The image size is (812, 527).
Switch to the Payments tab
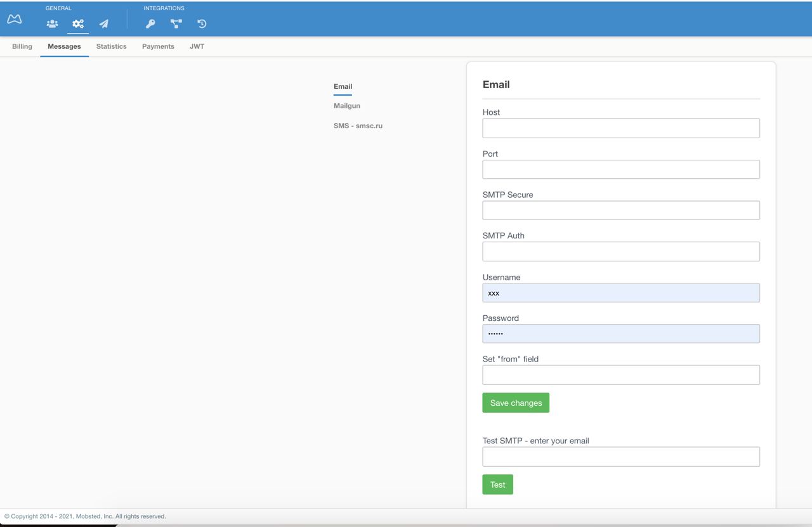pyautogui.click(x=158, y=46)
